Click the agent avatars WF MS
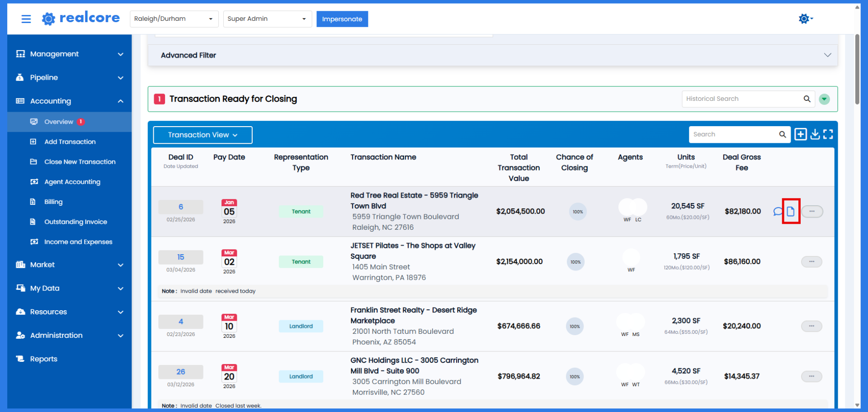Screen dimensions: 868x412 (631, 325)
